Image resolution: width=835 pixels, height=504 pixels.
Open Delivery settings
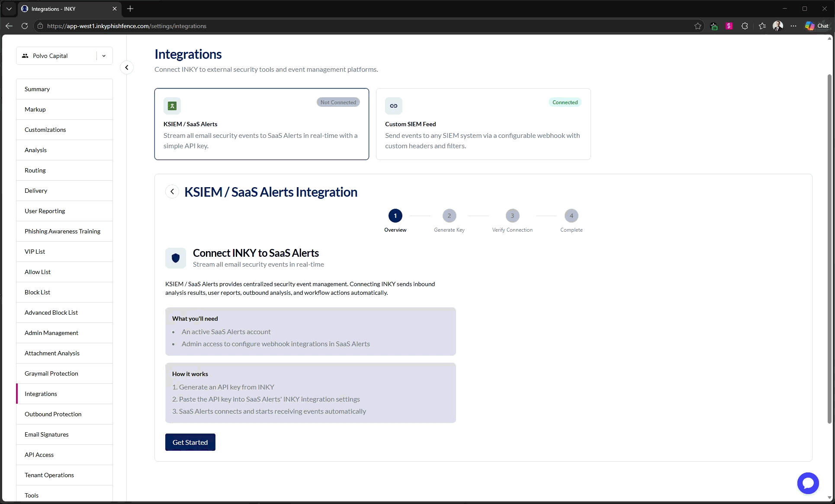pos(64,191)
